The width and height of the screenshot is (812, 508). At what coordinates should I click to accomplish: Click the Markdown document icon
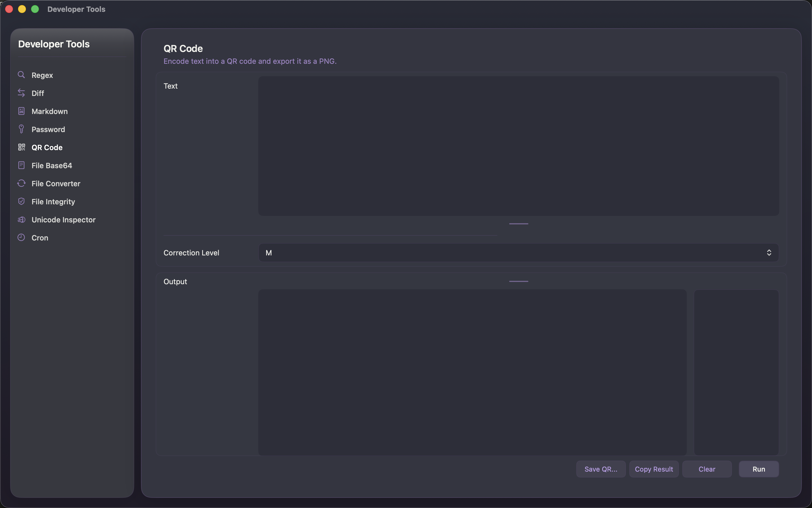21,111
